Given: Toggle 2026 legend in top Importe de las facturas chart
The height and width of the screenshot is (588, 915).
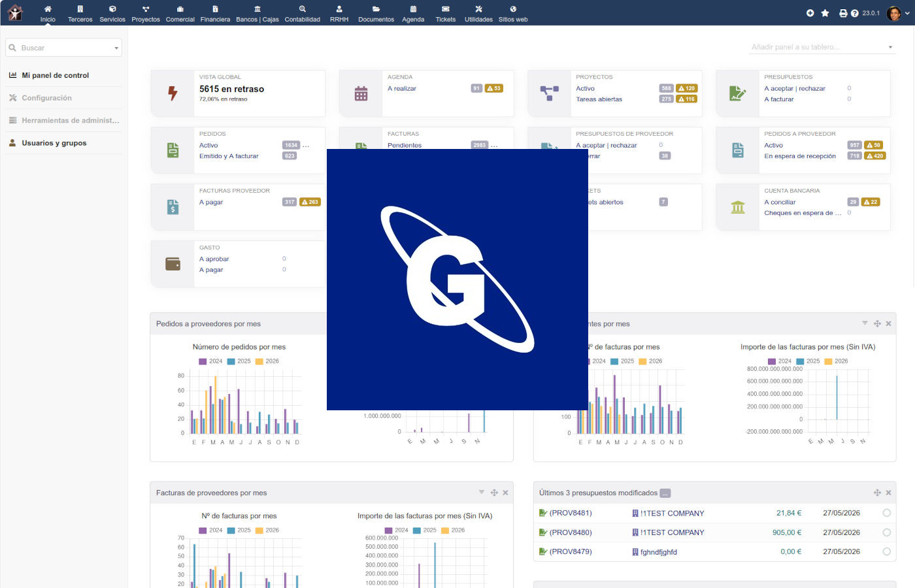Looking at the screenshot, I should pos(836,361).
